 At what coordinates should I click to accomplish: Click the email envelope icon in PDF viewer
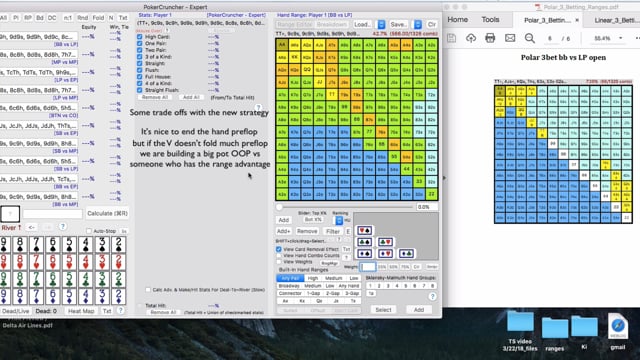pyautogui.click(x=510, y=38)
